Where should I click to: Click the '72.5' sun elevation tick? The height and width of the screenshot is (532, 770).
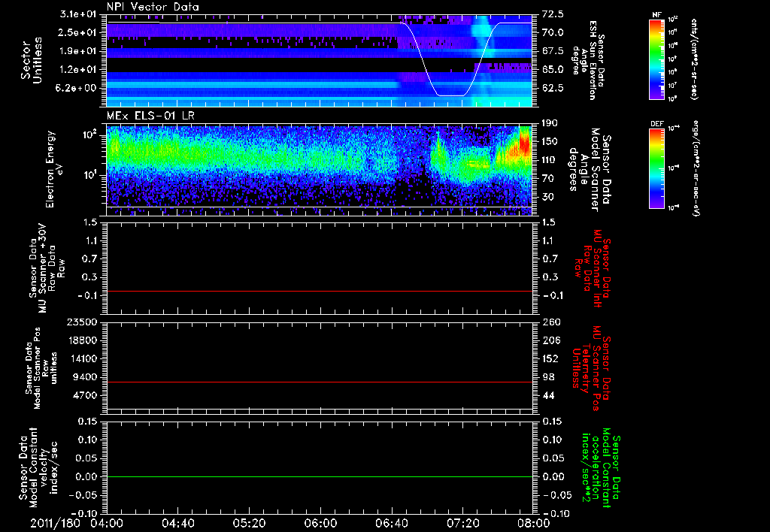pos(553,14)
